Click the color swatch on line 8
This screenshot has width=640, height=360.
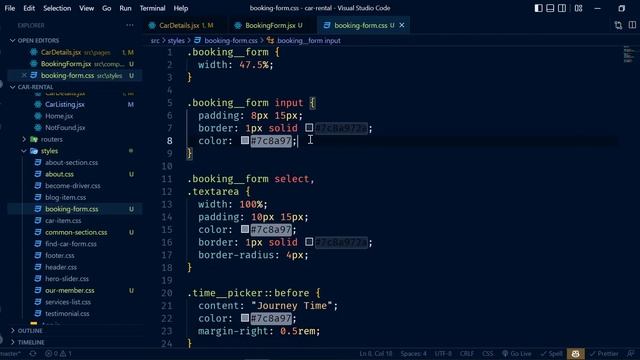244,140
